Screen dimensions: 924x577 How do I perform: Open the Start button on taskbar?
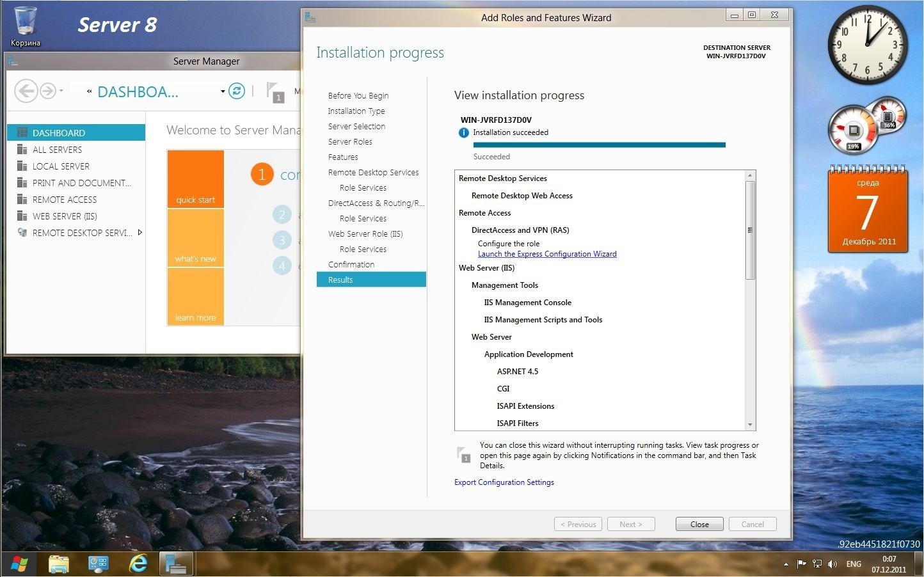19,564
